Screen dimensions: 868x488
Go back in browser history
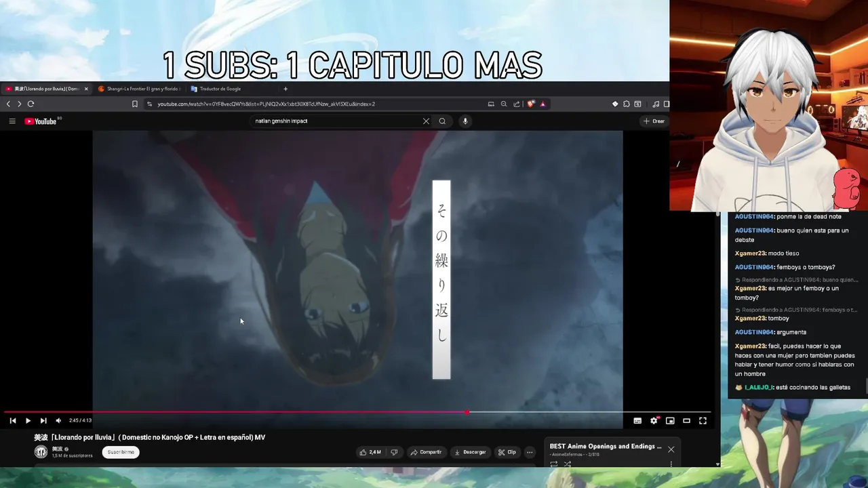pyautogui.click(x=8, y=104)
